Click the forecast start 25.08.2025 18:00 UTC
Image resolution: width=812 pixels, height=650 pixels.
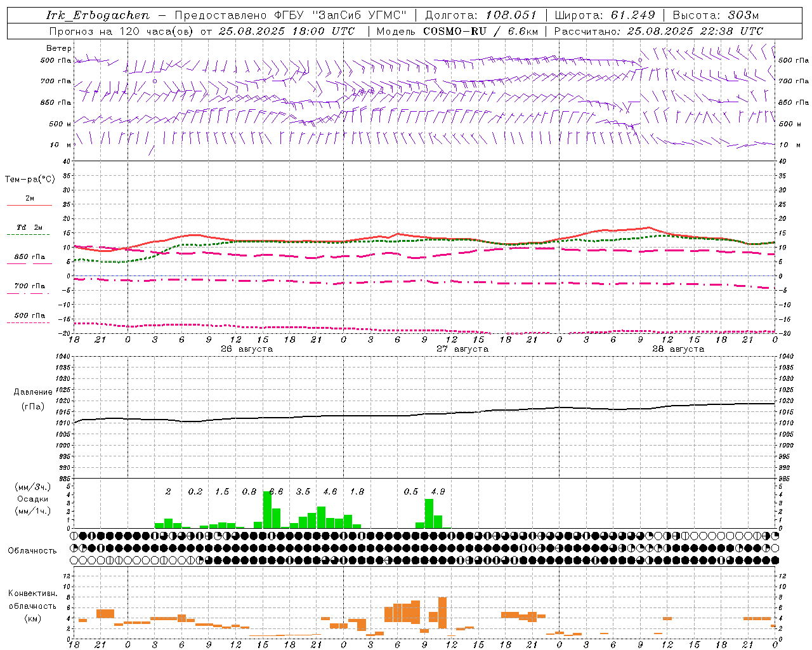tap(286, 31)
